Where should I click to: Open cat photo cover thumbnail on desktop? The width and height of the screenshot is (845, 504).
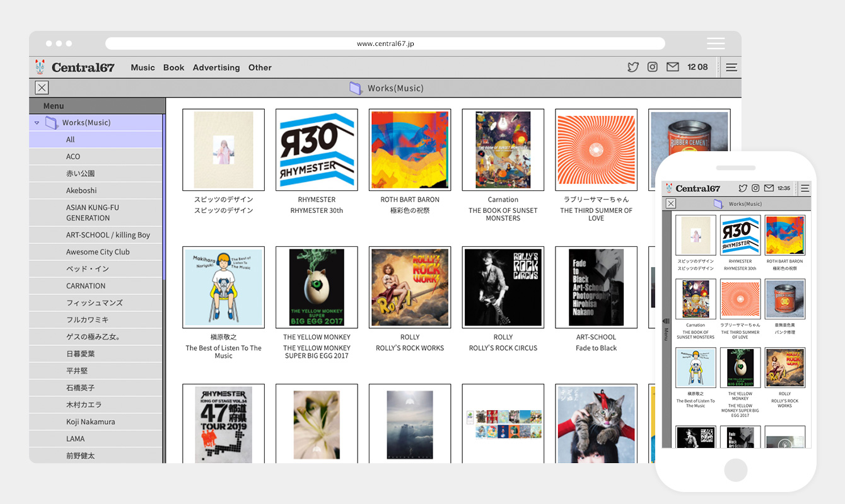596,423
